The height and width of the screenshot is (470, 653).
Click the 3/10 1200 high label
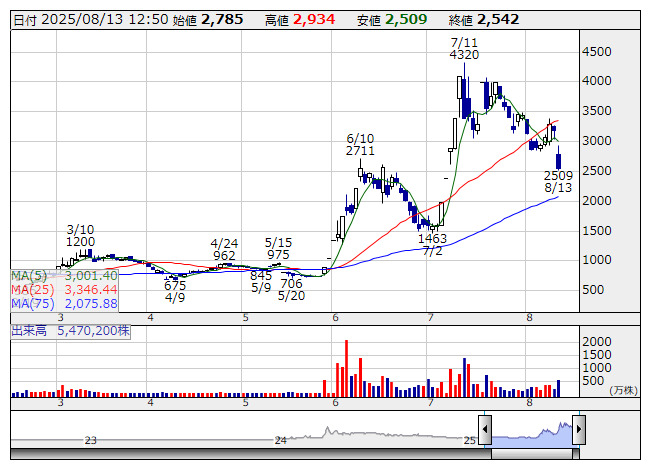[80, 236]
